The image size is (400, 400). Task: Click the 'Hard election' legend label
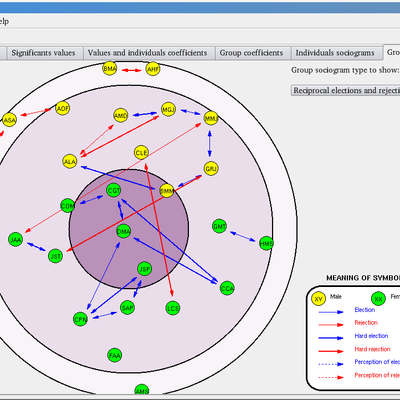coord(371,336)
